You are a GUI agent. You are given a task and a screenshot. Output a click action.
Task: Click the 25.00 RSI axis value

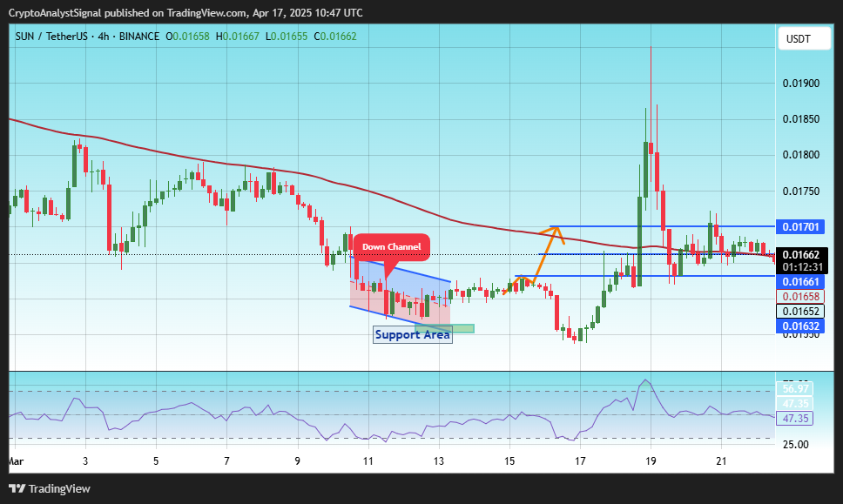(795, 444)
